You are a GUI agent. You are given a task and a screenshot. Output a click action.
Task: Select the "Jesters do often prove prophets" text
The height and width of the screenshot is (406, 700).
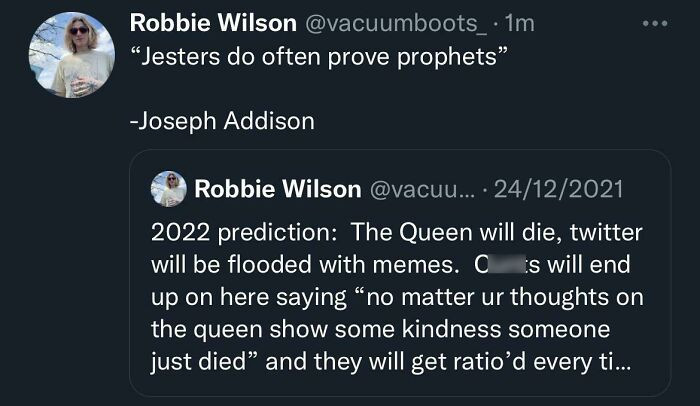[319, 57]
